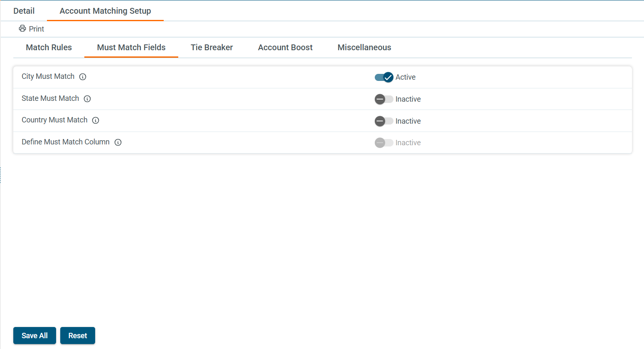Image resolution: width=644 pixels, height=349 pixels.
Task: Click the Reset button
Action: [78, 336]
